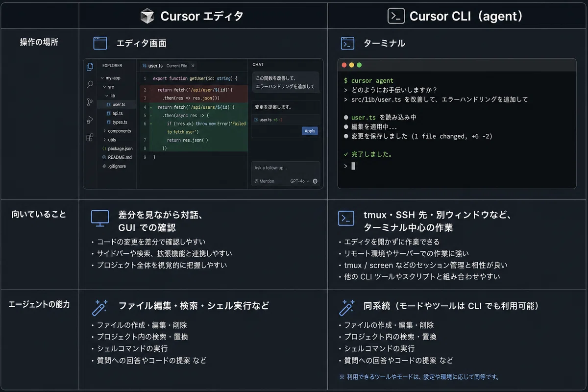
Task: Click the terminal window icon beside ターミナル
Action: point(347,43)
